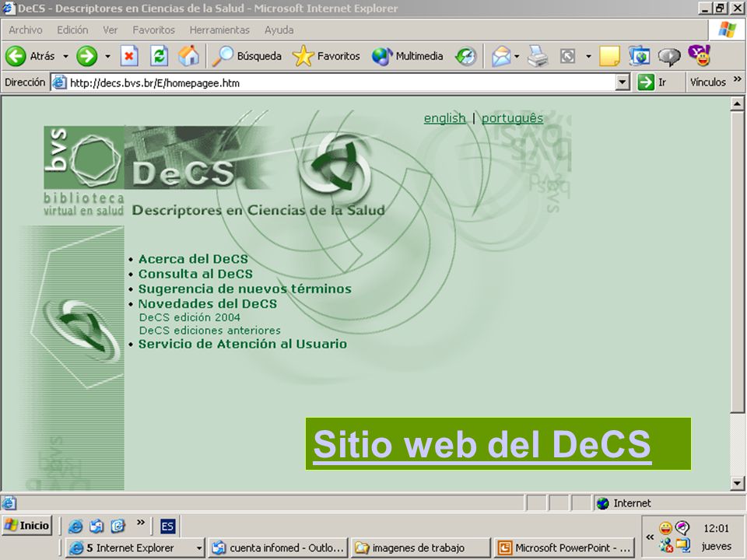Stop page loading with red X icon
This screenshot has width=747, height=560.
click(x=128, y=56)
